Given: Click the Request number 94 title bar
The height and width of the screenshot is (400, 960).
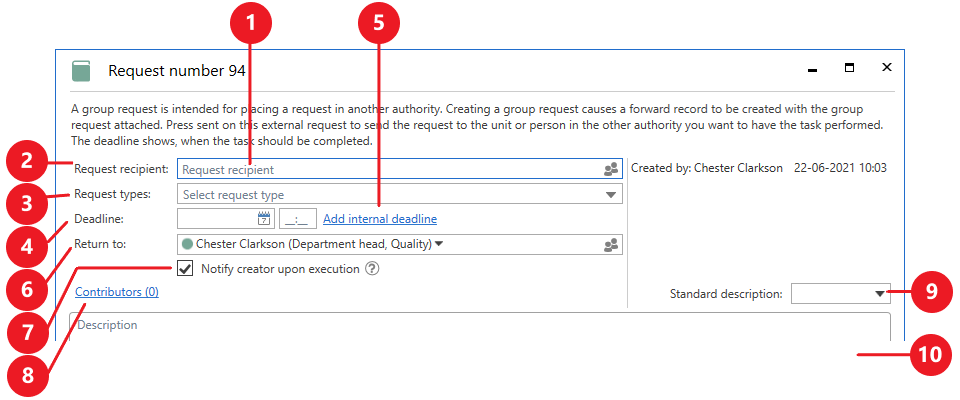Looking at the screenshot, I should (x=450, y=70).
